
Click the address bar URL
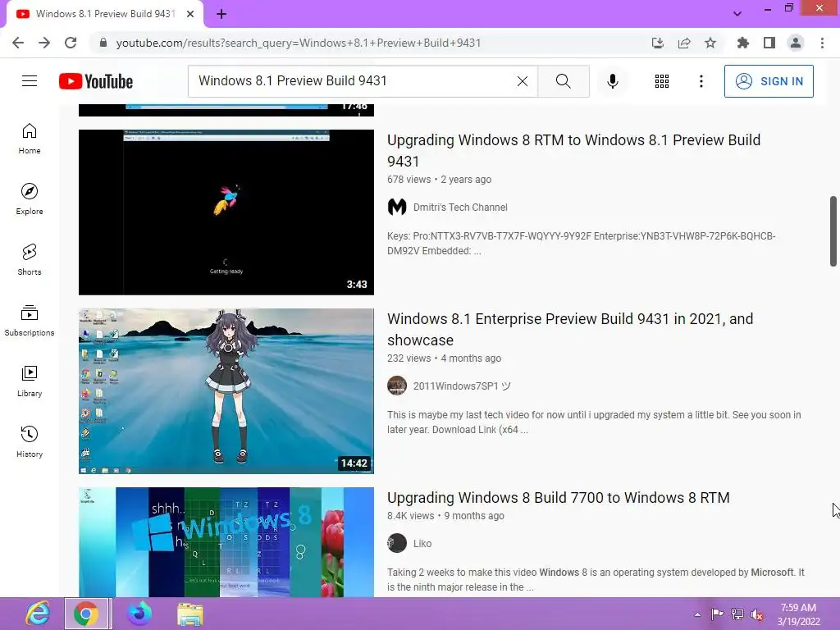click(299, 43)
